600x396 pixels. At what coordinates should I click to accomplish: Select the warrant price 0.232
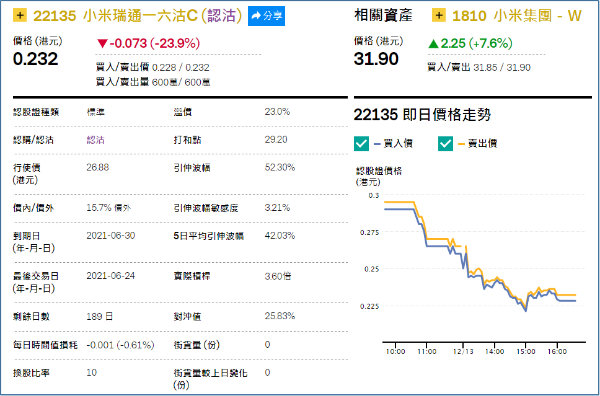pos(35,59)
